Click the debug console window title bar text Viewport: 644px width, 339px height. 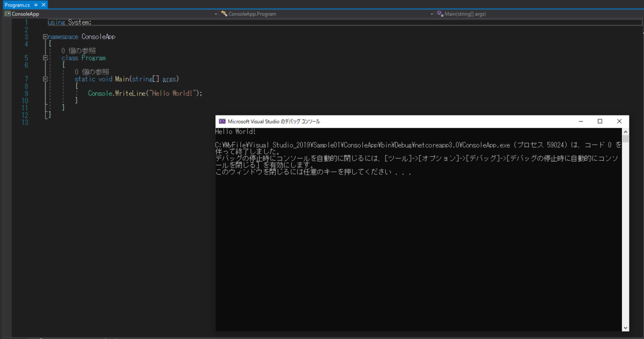(274, 121)
